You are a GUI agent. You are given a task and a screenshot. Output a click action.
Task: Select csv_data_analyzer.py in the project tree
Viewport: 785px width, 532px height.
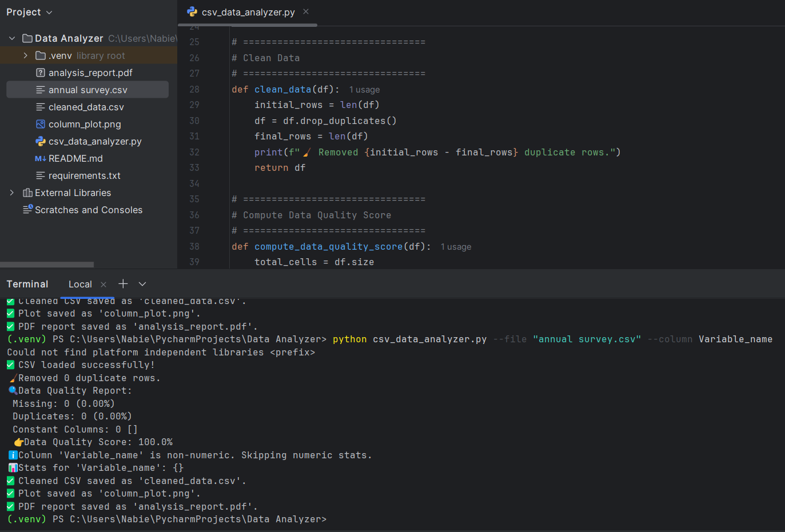tap(95, 141)
